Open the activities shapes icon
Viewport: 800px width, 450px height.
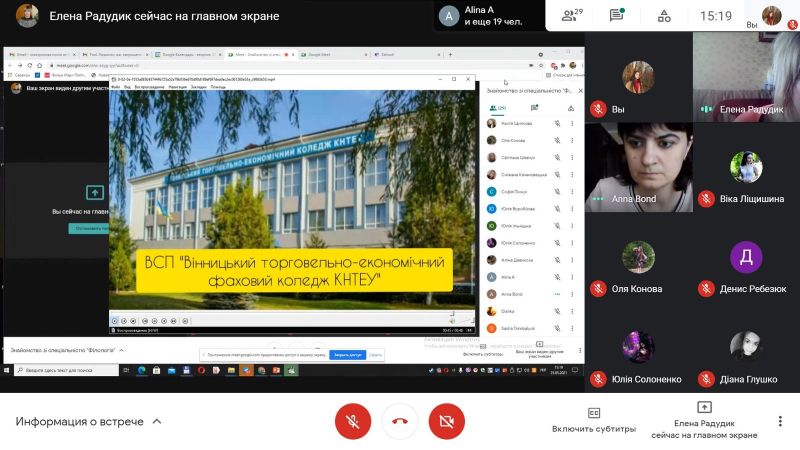click(664, 16)
